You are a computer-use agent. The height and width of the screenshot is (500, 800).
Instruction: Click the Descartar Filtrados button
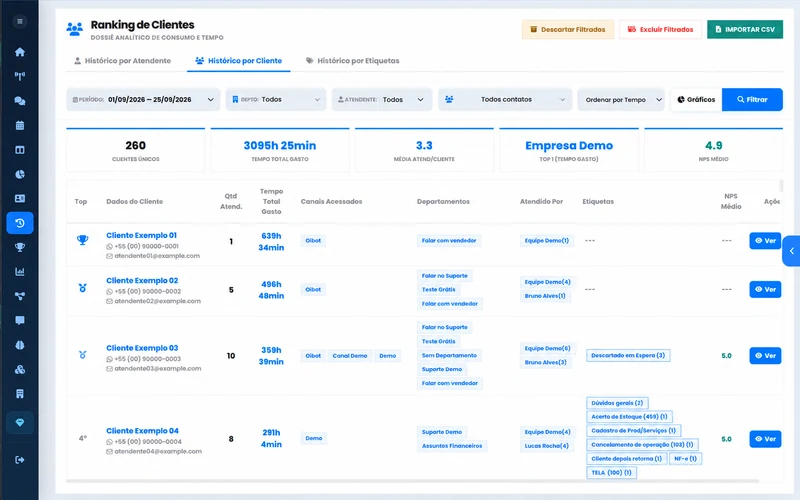(568, 30)
